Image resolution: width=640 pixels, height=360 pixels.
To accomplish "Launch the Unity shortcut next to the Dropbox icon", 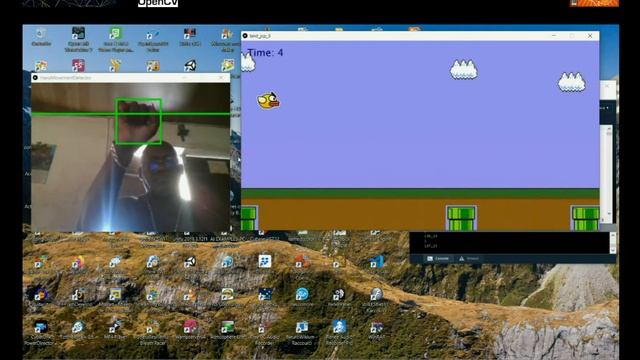I will tap(190, 262).
